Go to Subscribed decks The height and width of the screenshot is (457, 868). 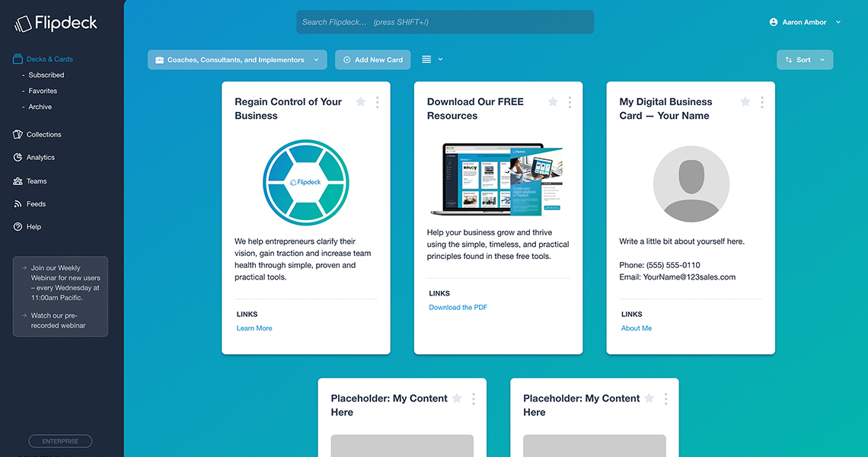coord(46,75)
